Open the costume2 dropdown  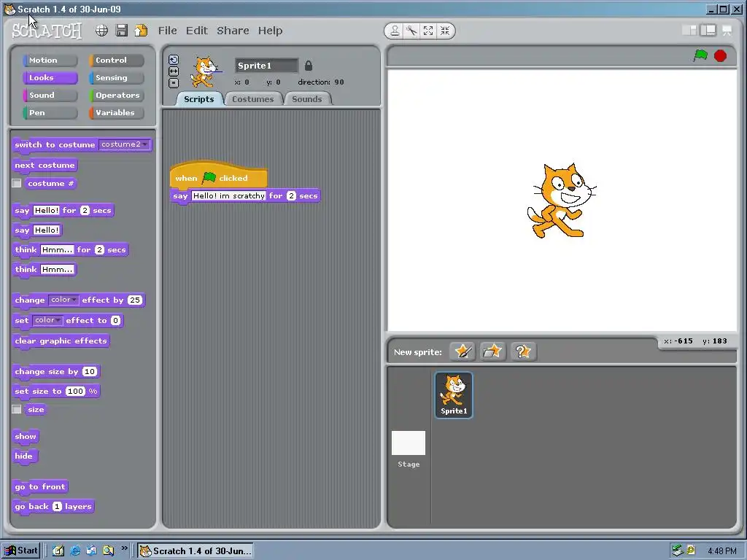[125, 144]
